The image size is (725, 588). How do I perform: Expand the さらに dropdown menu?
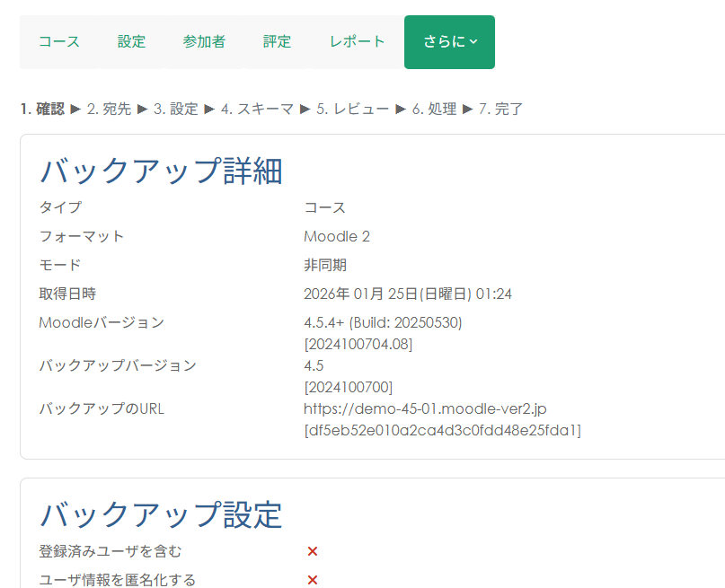click(x=449, y=41)
